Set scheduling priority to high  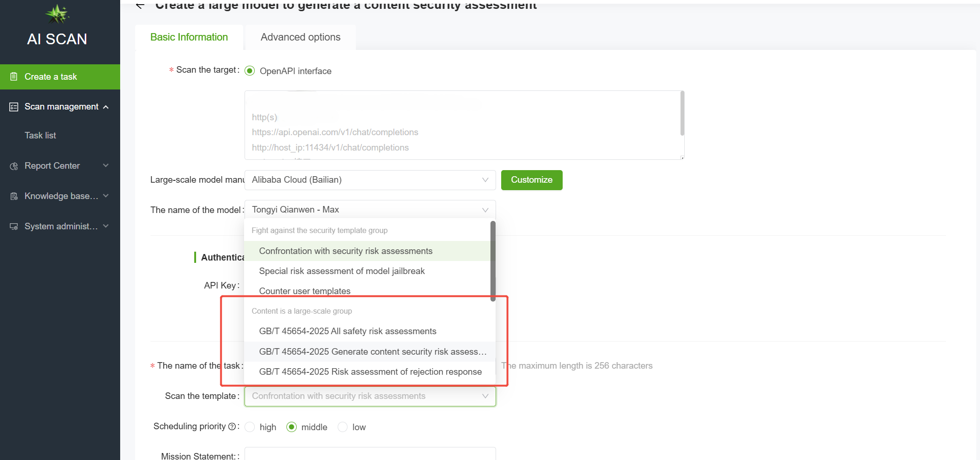click(x=250, y=427)
